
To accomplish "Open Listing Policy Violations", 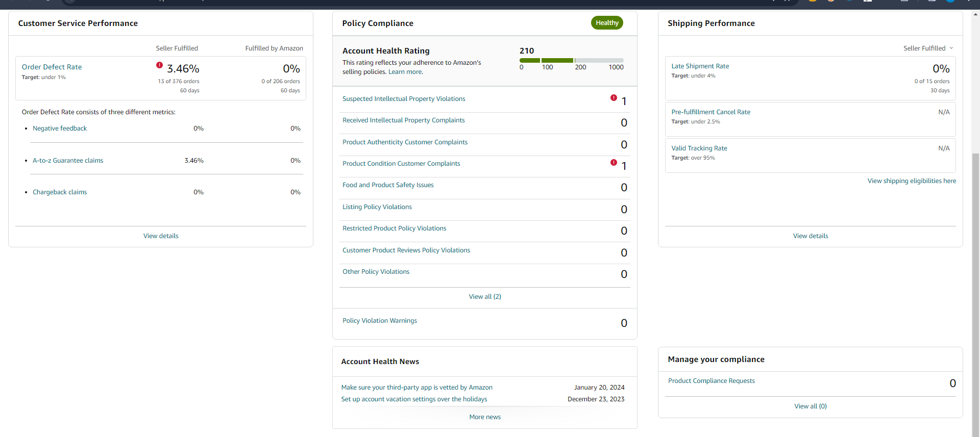I will click(377, 207).
